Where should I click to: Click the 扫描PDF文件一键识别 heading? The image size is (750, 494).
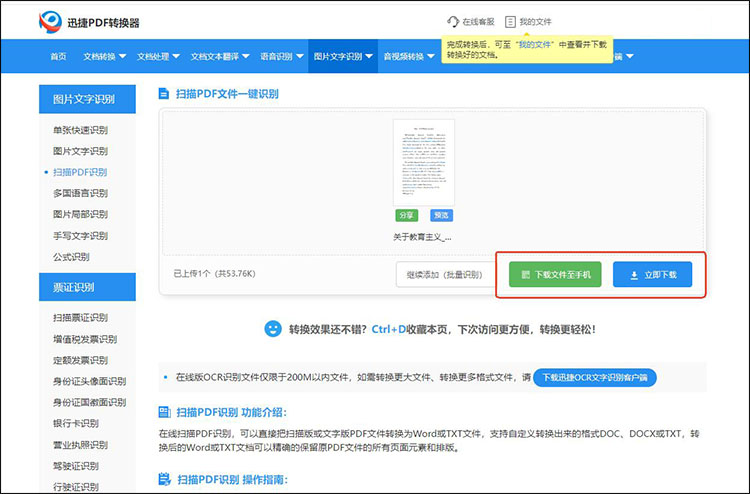tap(227, 93)
